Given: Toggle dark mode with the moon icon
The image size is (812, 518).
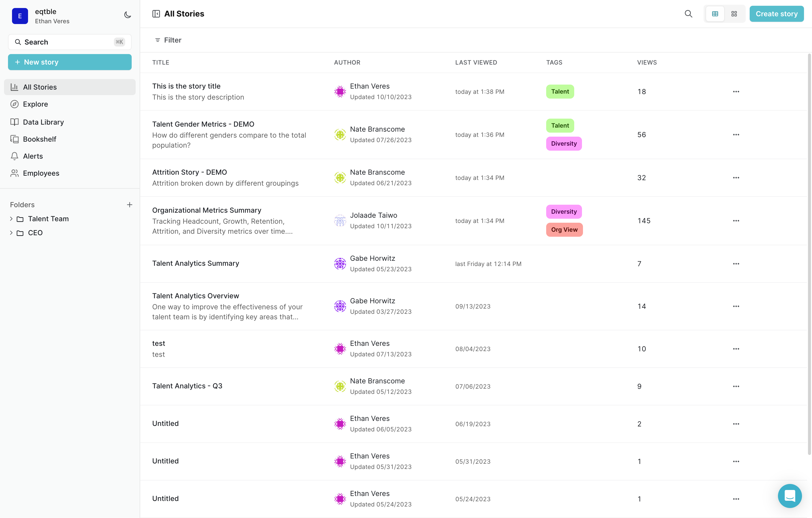Looking at the screenshot, I should pyautogui.click(x=127, y=15).
